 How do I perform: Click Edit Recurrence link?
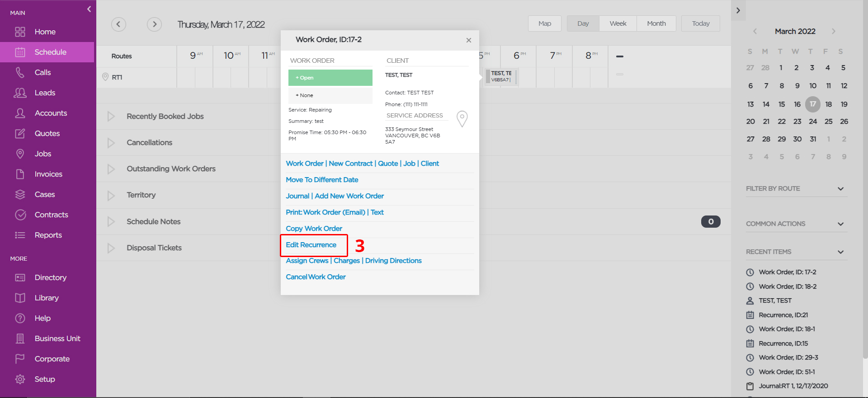(x=311, y=245)
